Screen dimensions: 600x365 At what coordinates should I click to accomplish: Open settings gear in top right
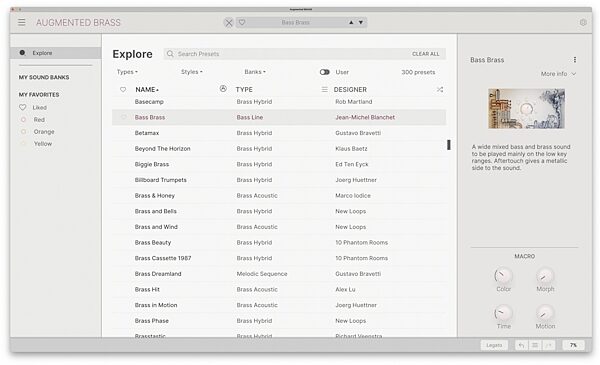[583, 23]
